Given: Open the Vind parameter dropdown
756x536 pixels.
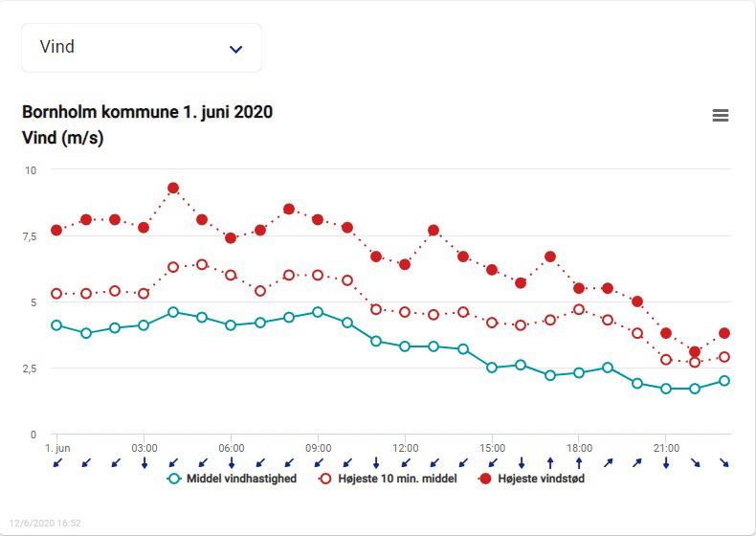Looking at the screenshot, I should tap(141, 48).
